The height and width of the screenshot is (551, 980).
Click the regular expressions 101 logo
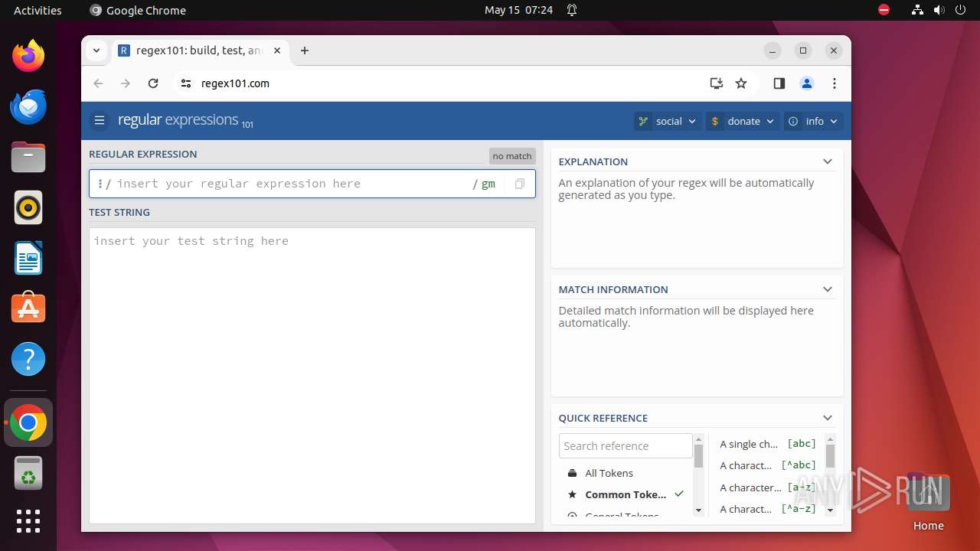185,120
